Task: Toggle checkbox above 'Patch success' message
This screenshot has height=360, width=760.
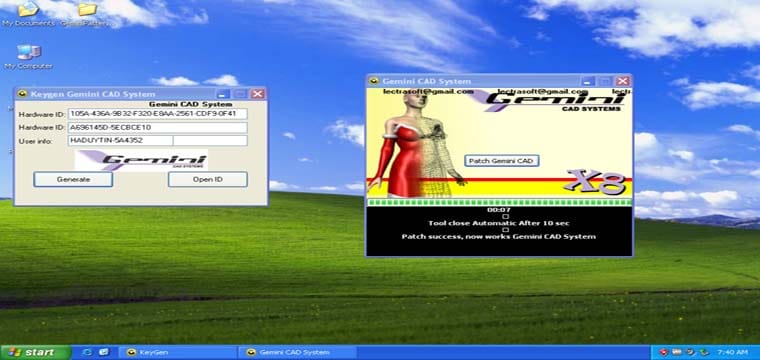Action: pyautogui.click(x=505, y=230)
